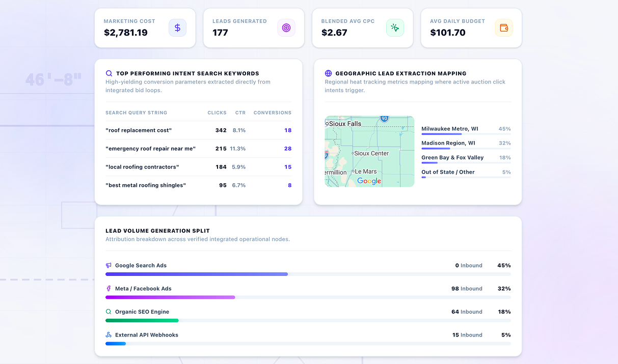This screenshot has width=618, height=364.
Task: Click the 95 clicks value
Action: (x=223, y=185)
